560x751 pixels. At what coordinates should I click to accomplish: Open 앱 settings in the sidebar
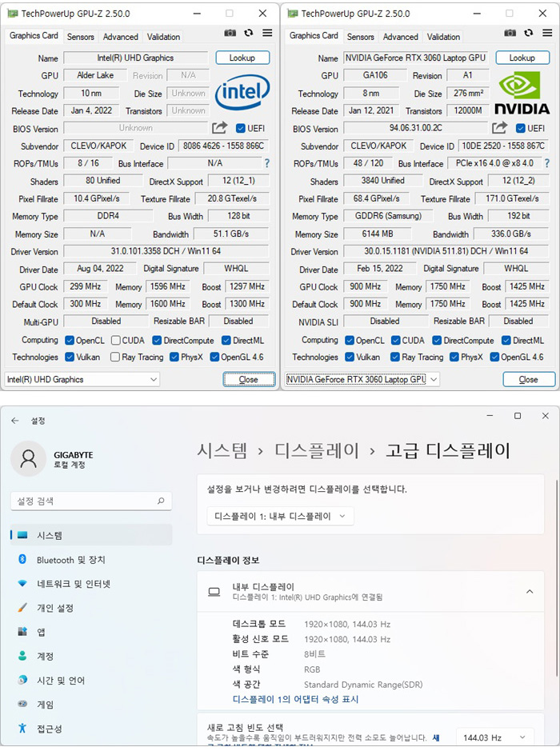pyautogui.click(x=91, y=632)
